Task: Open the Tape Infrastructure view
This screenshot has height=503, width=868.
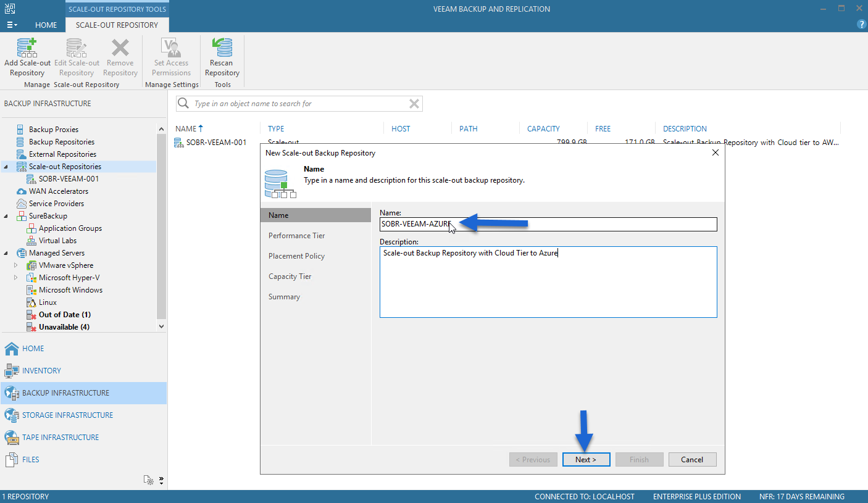Action: pos(61,437)
